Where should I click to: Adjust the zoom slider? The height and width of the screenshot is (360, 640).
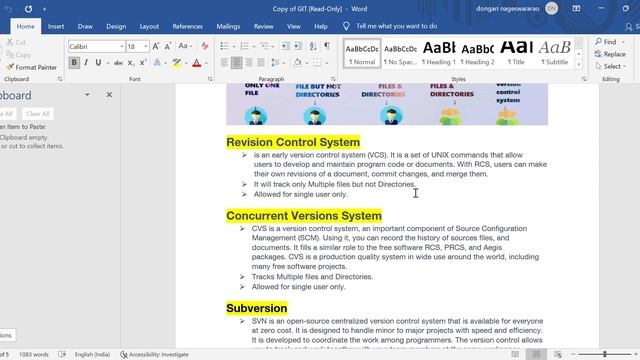(x=604, y=354)
